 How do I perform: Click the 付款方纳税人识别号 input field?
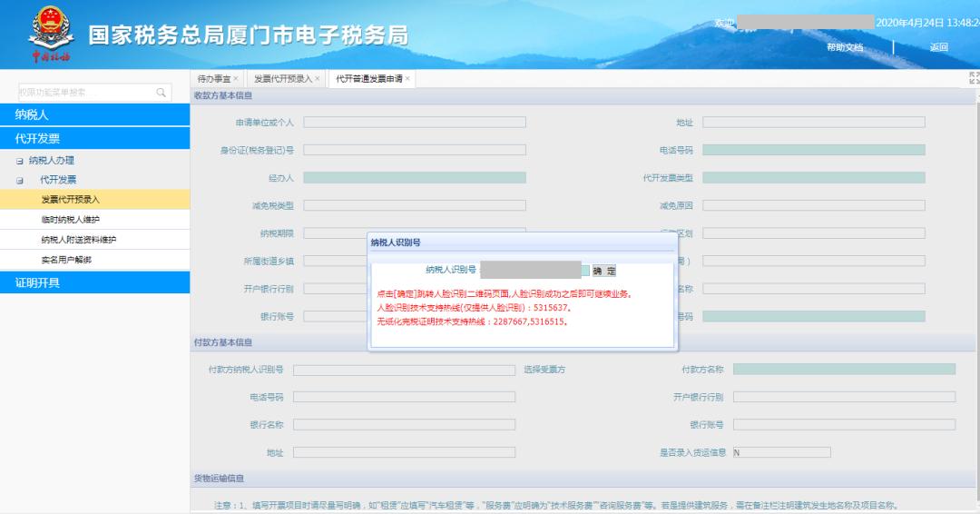click(x=405, y=371)
